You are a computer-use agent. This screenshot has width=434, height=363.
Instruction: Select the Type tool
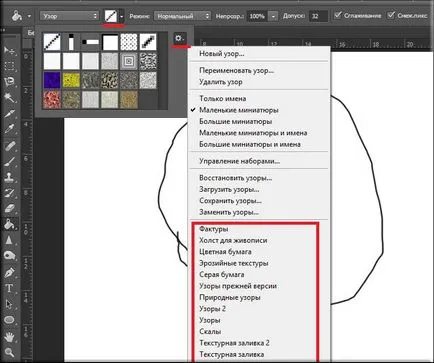pos(9,288)
